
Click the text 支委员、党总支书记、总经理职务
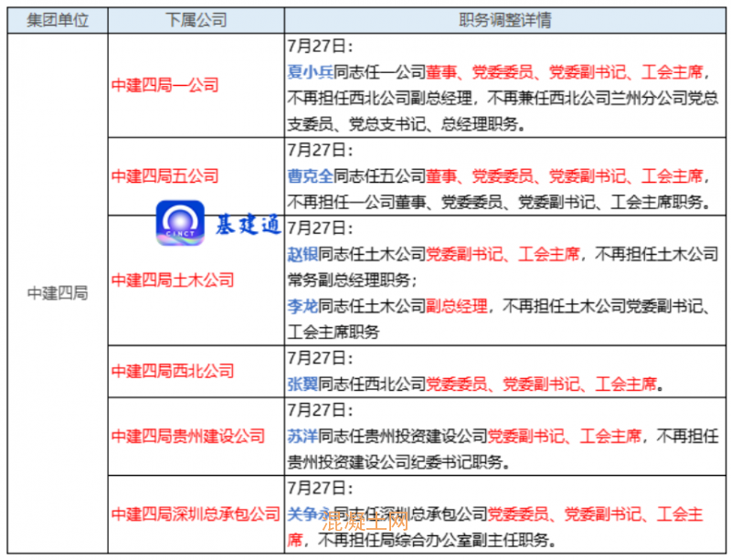(403, 124)
